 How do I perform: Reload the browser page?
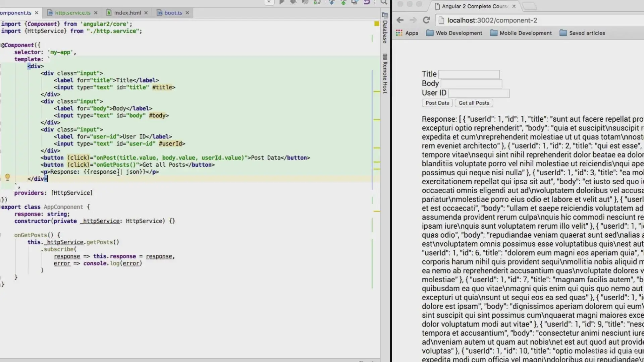click(426, 20)
